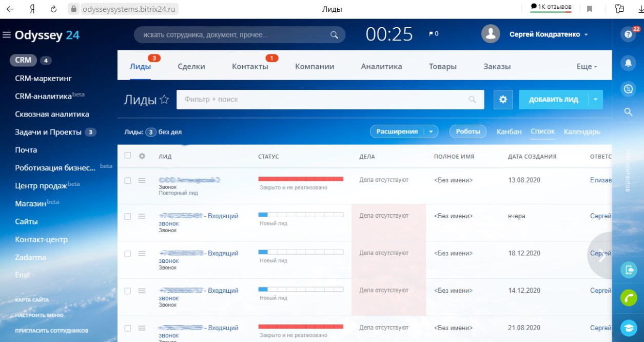
Task: Expand the Ещё item in the left sidebar
Action: pyautogui.click(x=25, y=275)
